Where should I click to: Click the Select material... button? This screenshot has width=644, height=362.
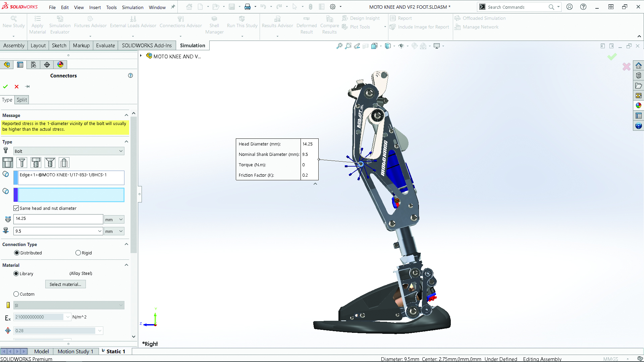pos(65,284)
